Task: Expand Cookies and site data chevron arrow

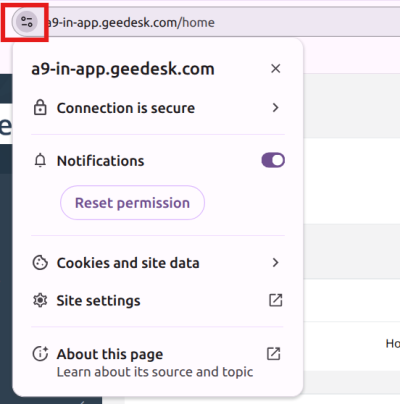Action: 275,263
